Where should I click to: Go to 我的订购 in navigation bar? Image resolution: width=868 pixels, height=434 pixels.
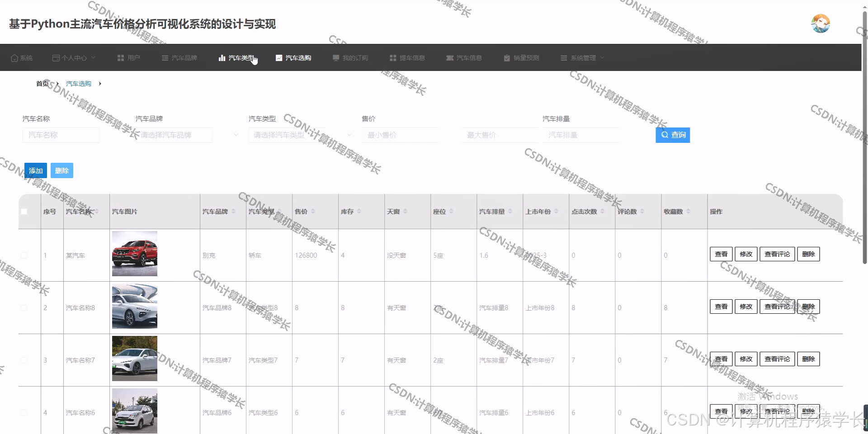pos(350,58)
